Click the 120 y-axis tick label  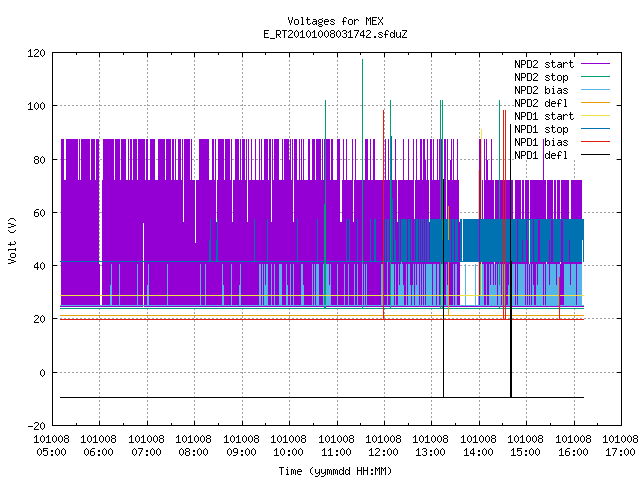[x=36, y=53]
